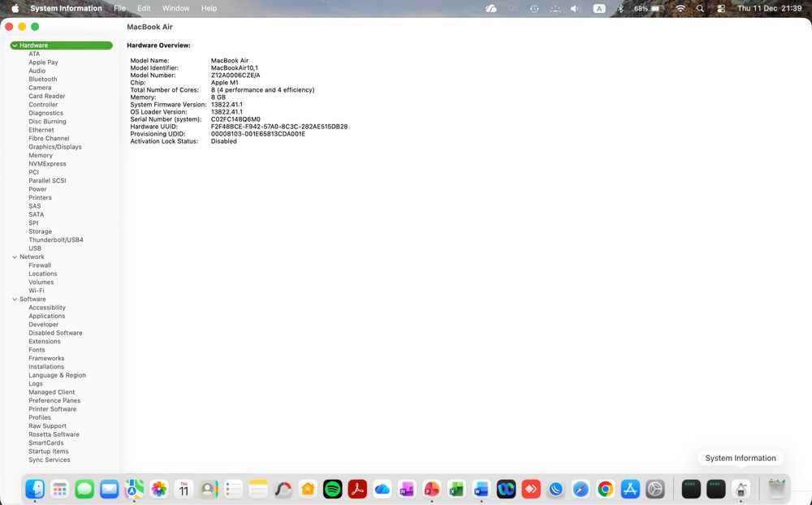Select the Memory sidebar item
This screenshot has height=505, width=812.
(x=41, y=155)
